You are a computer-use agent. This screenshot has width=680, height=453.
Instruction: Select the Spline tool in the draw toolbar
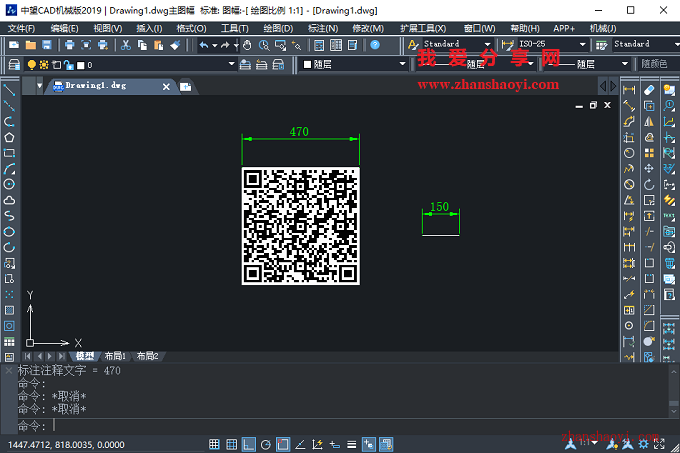point(9,216)
